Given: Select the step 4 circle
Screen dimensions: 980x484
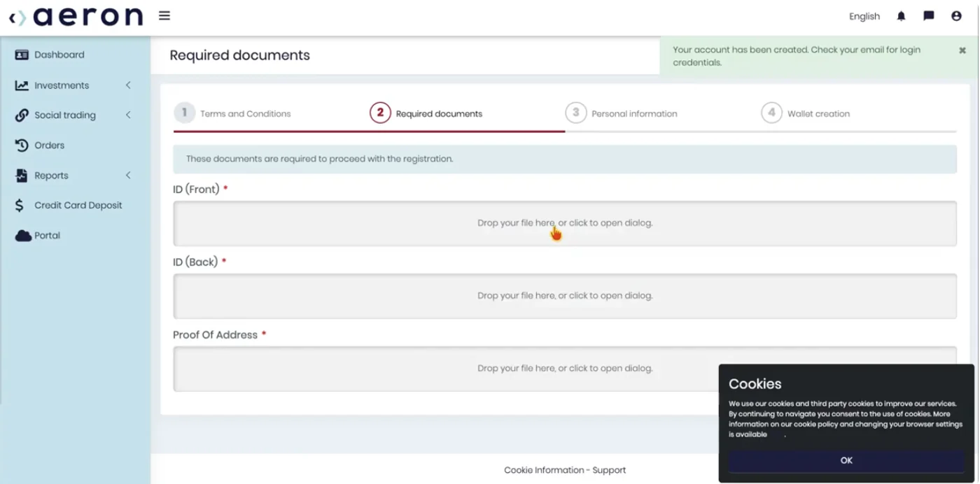Looking at the screenshot, I should [771, 113].
